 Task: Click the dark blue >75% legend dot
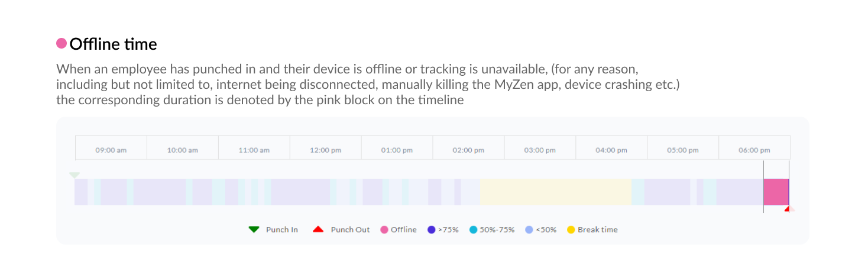pyautogui.click(x=432, y=230)
